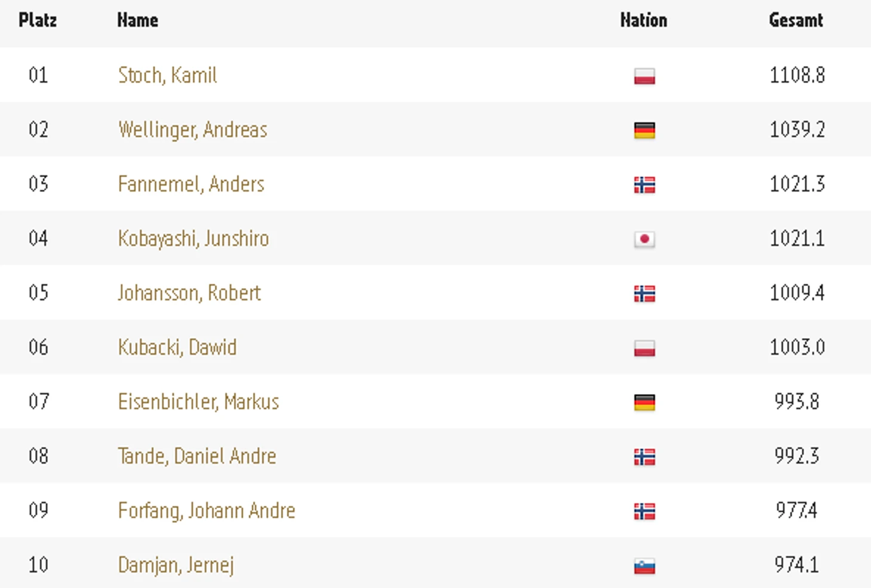The width and height of the screenshot is (871, 588).
Task: Open the Damjan, Jernej link
Action: 175,565
